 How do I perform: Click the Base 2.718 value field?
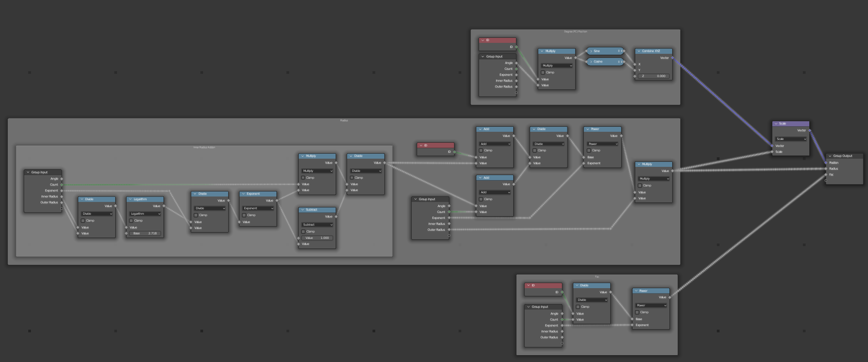pos(145,233)
